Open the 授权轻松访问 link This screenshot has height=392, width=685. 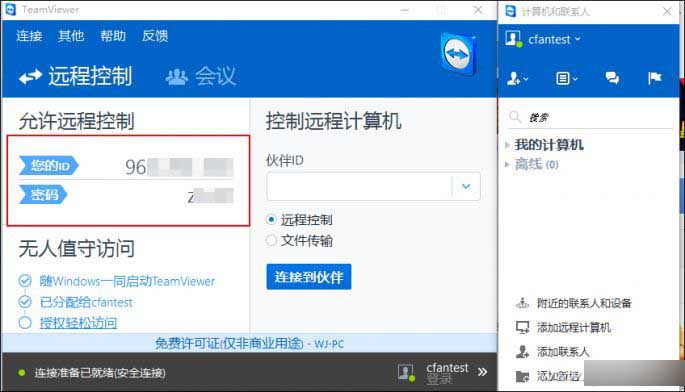[x=78, y=323]
